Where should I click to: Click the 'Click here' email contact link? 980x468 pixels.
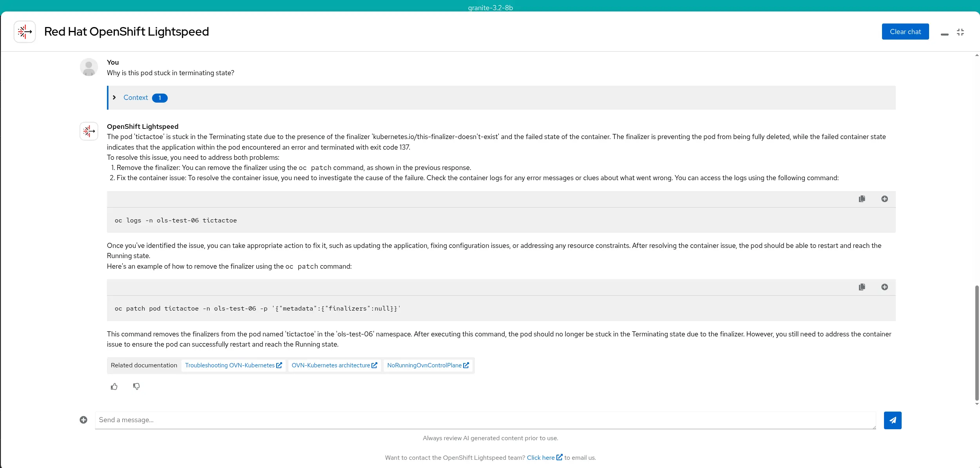tap(544, 457)
